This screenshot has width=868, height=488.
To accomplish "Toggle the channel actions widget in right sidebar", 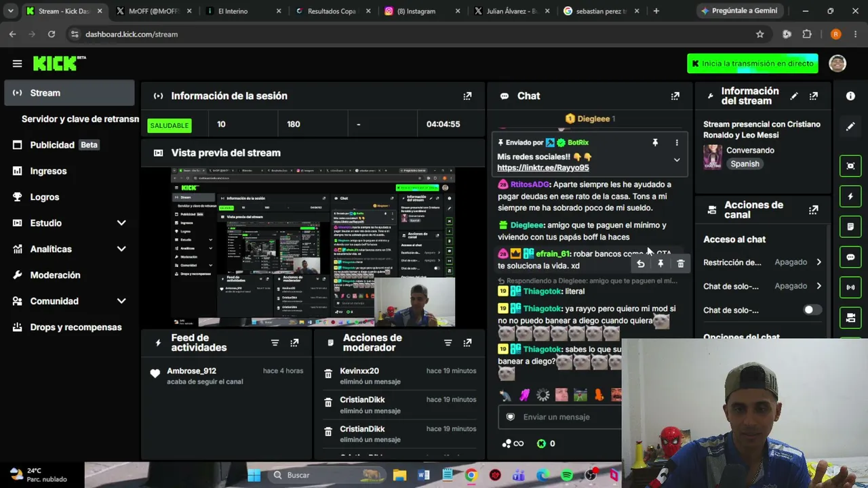I will click(850, 317).
